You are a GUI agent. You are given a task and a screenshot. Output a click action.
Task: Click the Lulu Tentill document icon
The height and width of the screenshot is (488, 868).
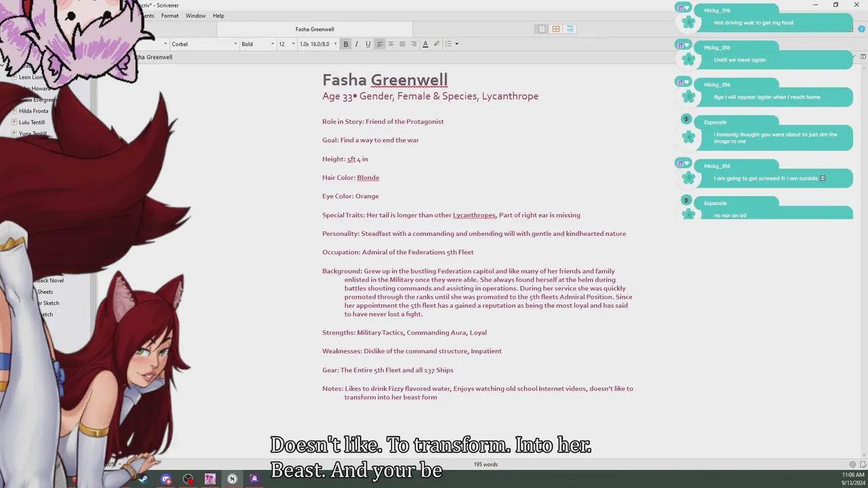click(14, 123)
